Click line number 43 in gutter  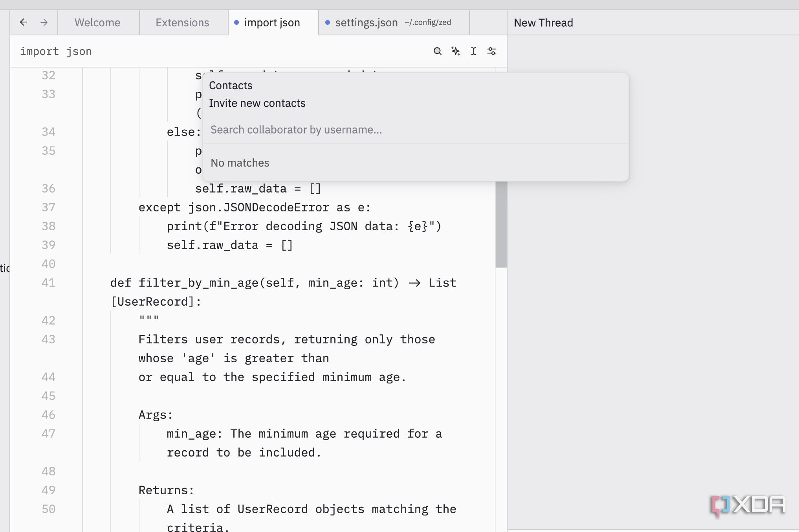[x=48, y=339]
